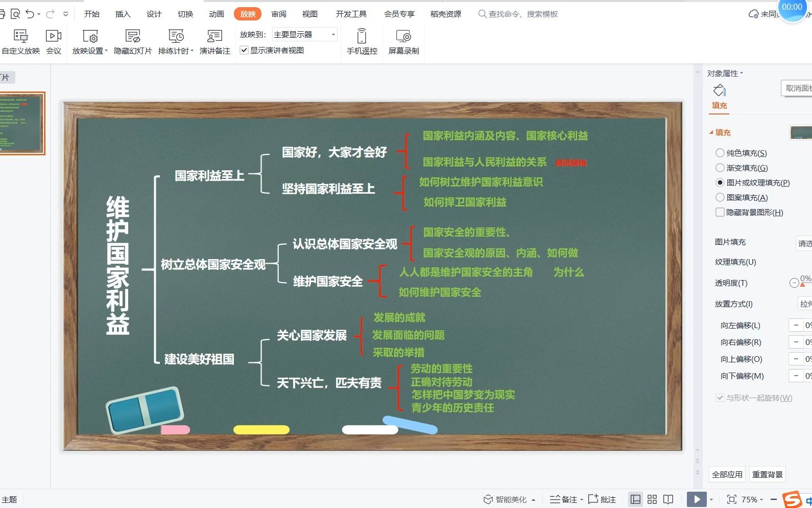Image resolution: width=812 pixels, height=508 pixels.
Task: Click 全部应用 button
Action: tap(727, 474)
